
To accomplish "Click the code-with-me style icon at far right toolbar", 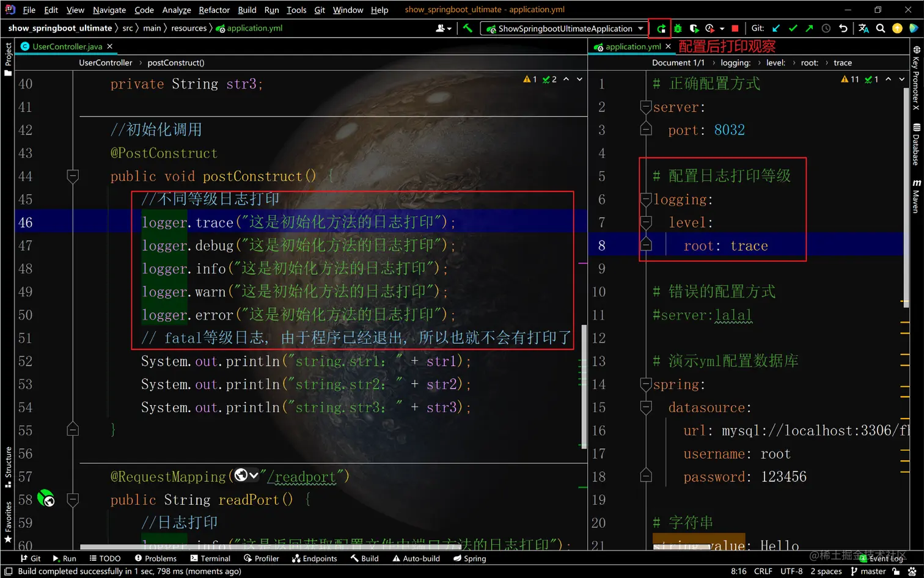I will [914, 28].
